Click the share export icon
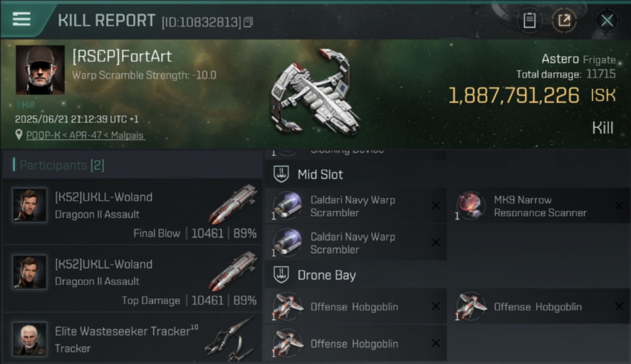 click(x=564, y=20)
